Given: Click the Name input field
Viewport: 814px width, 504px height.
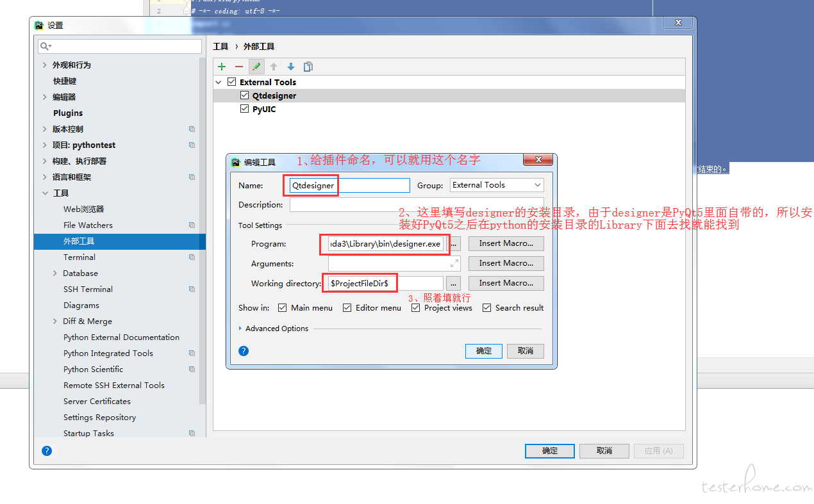Looking at the screenshot, I should tap(349, 185).
